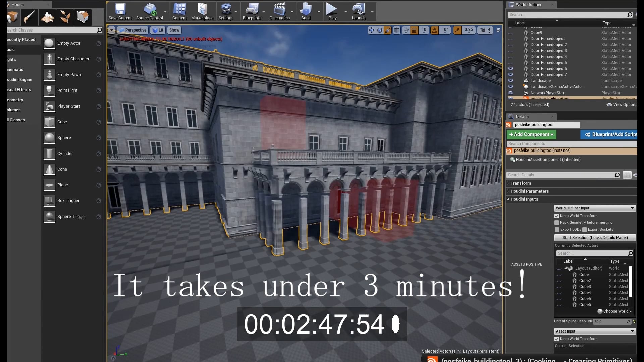644x362 pixels.
Task: Click the Blueprints toolbar icon
Action: click(252, 12)
